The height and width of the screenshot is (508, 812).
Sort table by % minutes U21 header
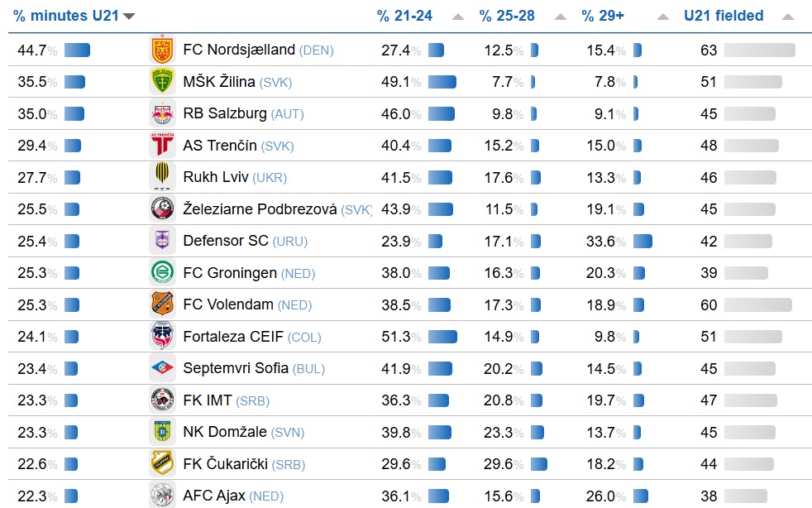coord(67,16)
